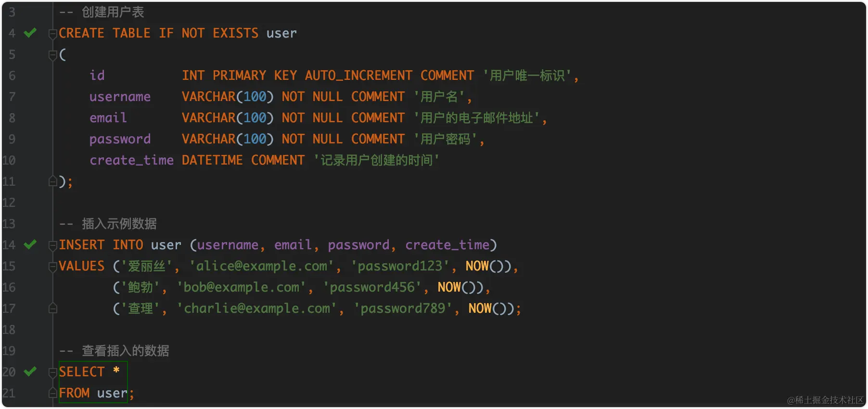The width and height of the screenshot is (868, 409).
Task: Click line number 12 in the gutter
Action: (x=9, y=203)
